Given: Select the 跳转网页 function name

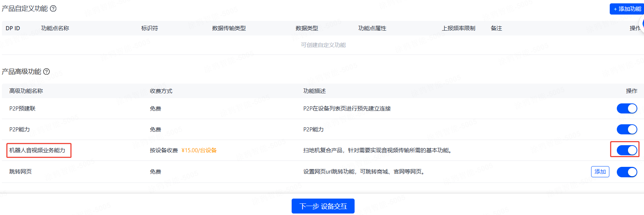Looking at the screenshot, I should (x=20, y=172).
